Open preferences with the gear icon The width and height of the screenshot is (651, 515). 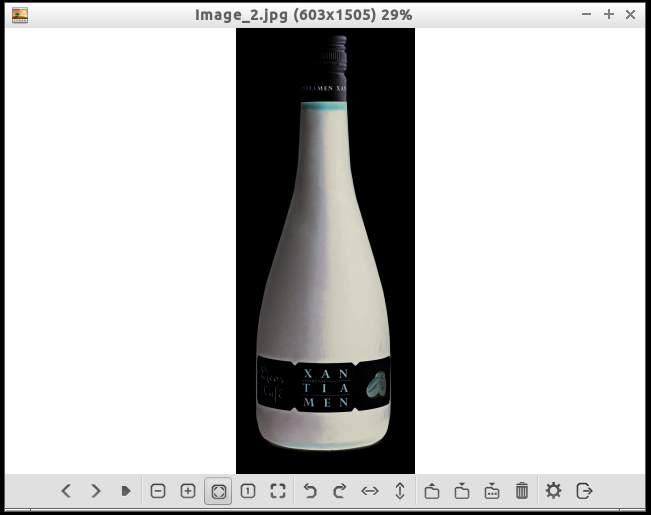coord(554,491)
